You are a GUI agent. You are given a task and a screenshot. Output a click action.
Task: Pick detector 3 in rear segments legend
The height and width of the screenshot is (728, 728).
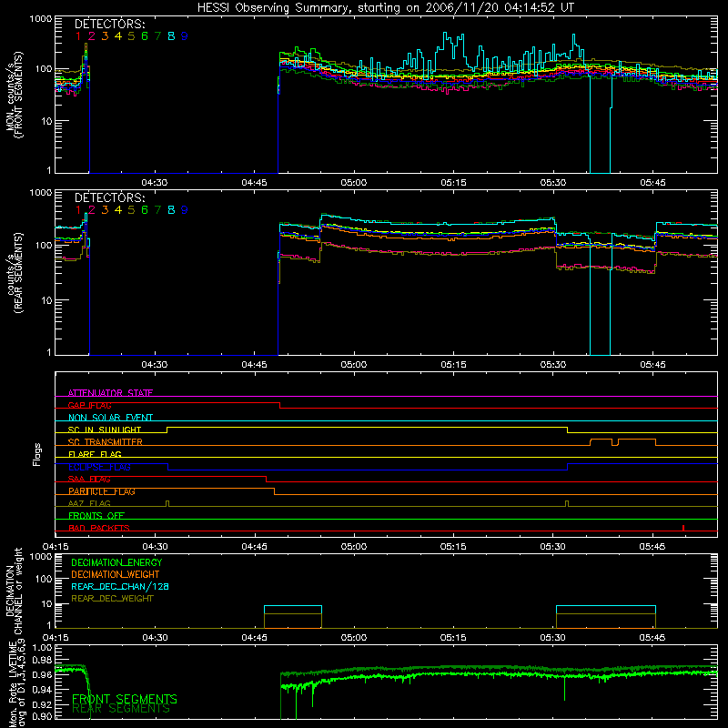tap(105, 210)
